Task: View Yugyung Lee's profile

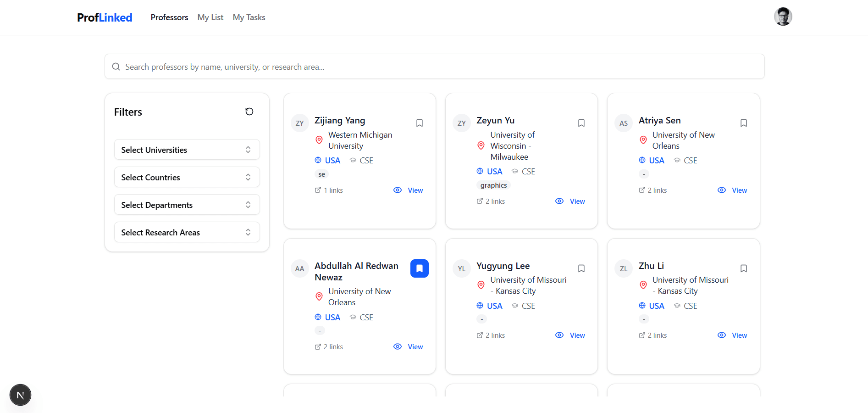Action: 570,335
